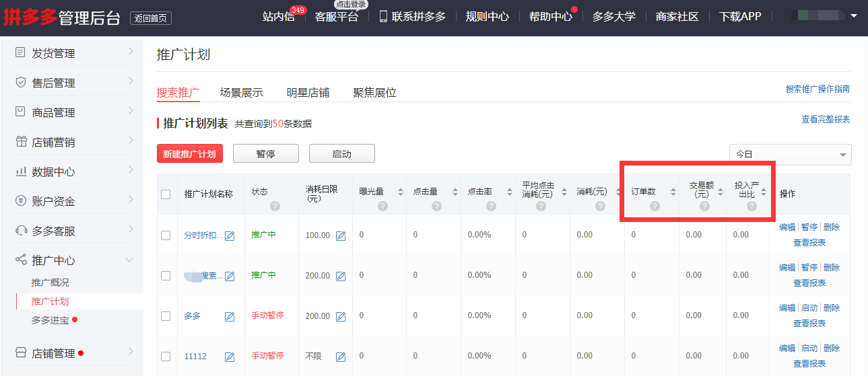Click 启动 link in 多多 row

[x=809, y=308]
